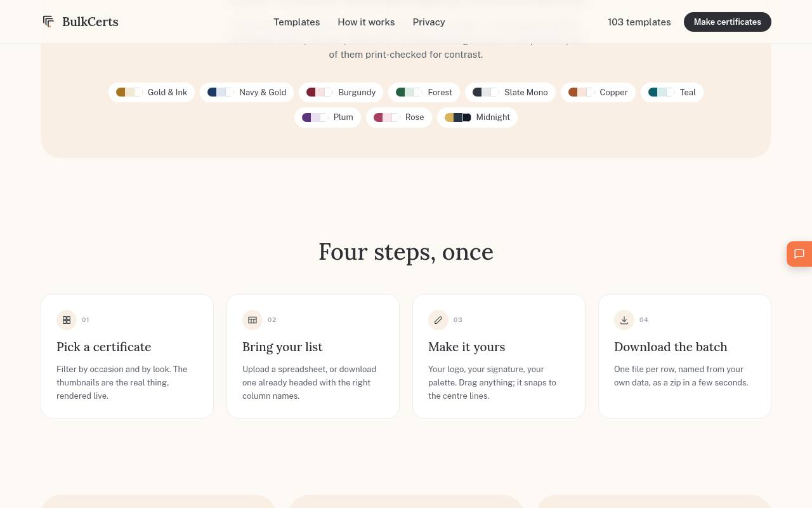Click the pencil icon in step 03

click(438, 320)
